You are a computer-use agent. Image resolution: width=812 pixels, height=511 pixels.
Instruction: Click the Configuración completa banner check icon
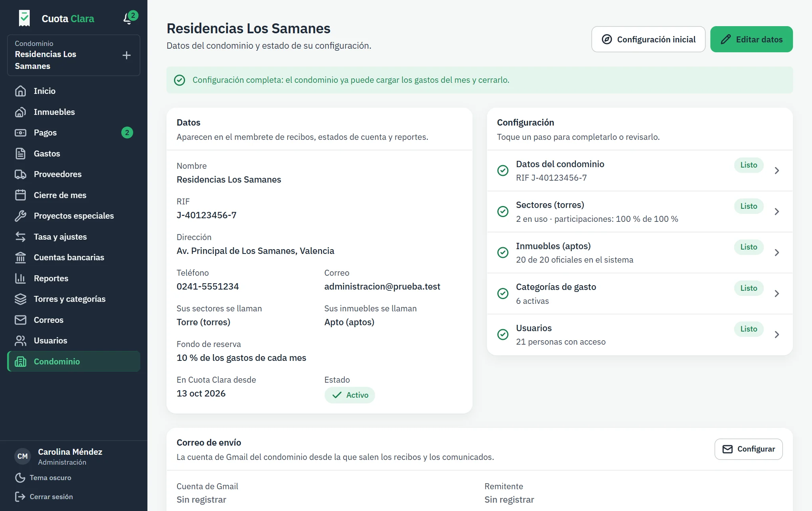click(x=180, y=80)
